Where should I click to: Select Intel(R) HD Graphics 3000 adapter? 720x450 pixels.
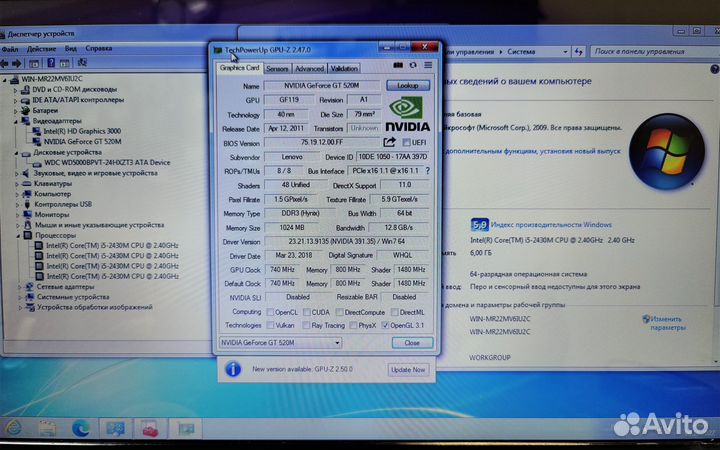pos(82,131)
